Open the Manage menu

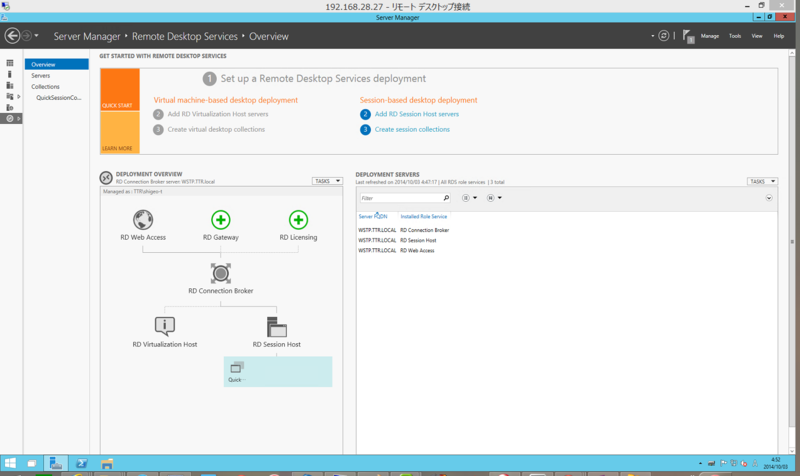(x=710, y=36)
